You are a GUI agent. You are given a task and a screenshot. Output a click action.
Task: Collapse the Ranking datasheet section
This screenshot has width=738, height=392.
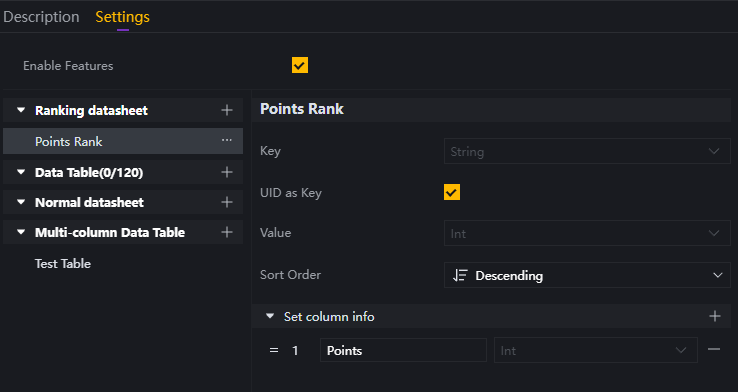pyautogui.click(x=21, y=110)
